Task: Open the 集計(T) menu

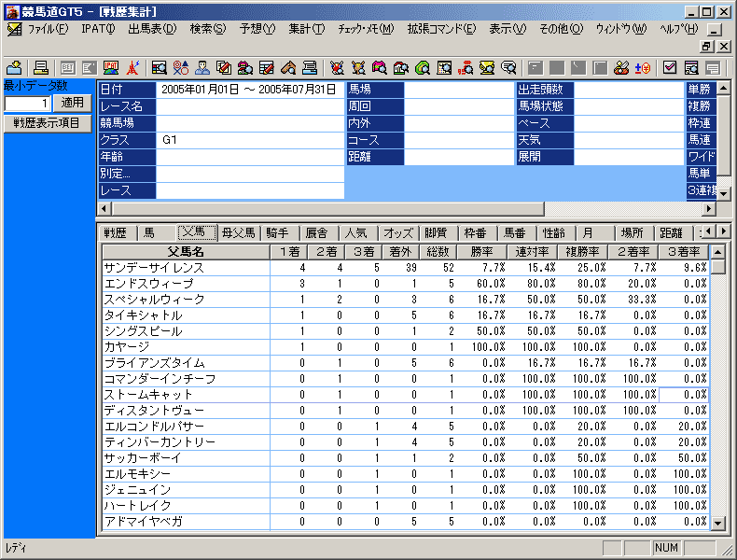Action: pos(306,29)
